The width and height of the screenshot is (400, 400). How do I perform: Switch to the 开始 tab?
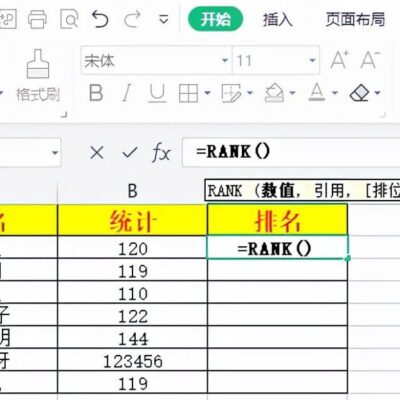[x=216, y=19]
